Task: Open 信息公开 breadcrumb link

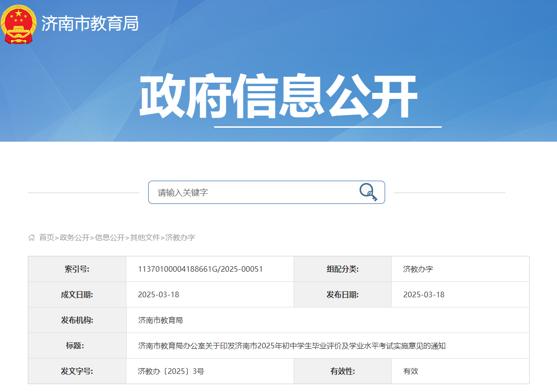Action: tap(110, 237)
